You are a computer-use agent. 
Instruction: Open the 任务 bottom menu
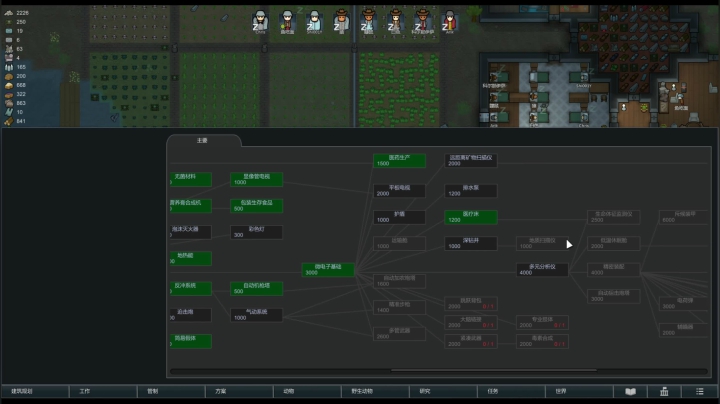coord(511,391)
